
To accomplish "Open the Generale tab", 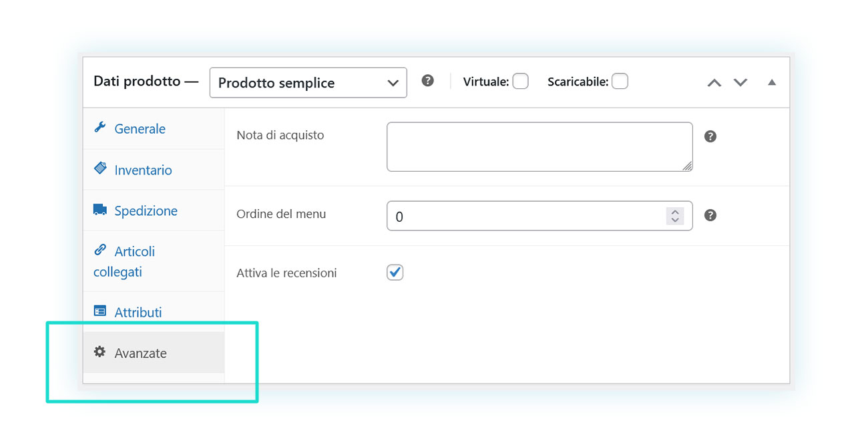I will point(154,128).
